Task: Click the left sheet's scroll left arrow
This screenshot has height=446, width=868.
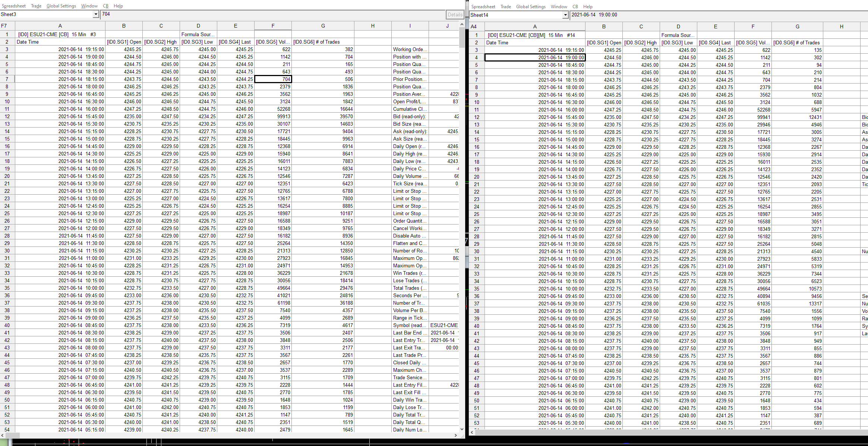Action: (3, 435)
